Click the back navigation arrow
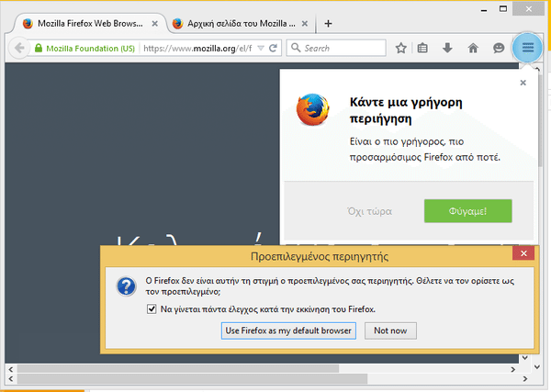The width and height of the screenshot is (551, 392). (x=19, y=48)
